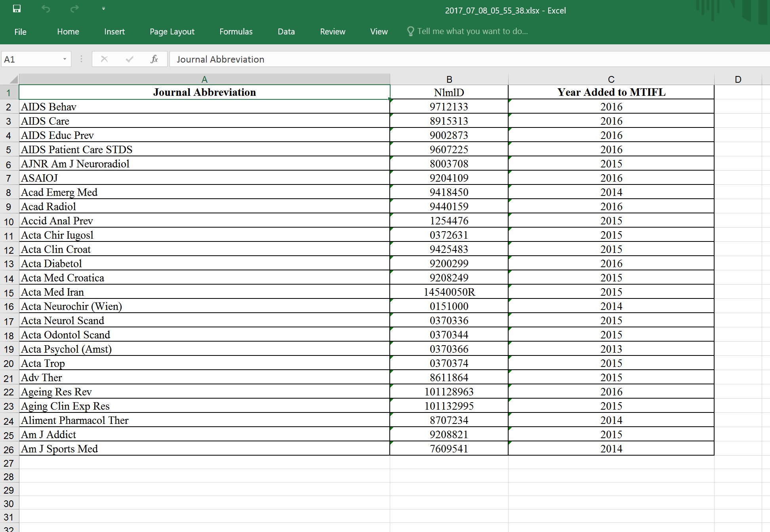Select the Accid Anal Prev cell
The image size is (770, 532).
click(x=204, y=220)
